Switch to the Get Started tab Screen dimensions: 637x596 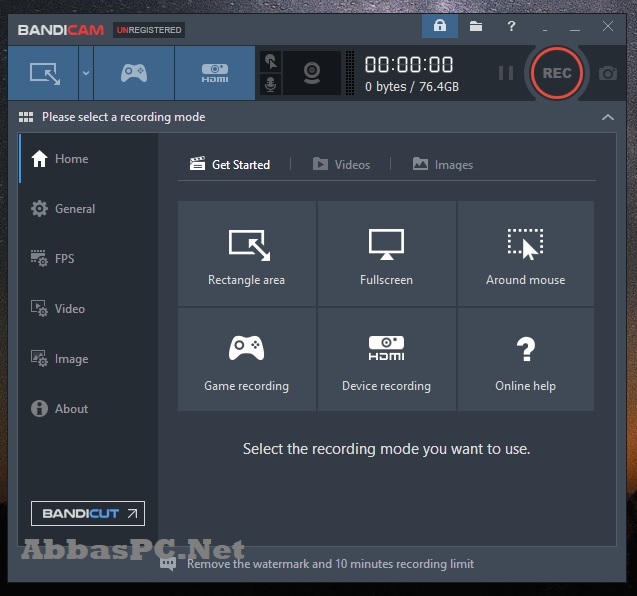pos(230,165)
